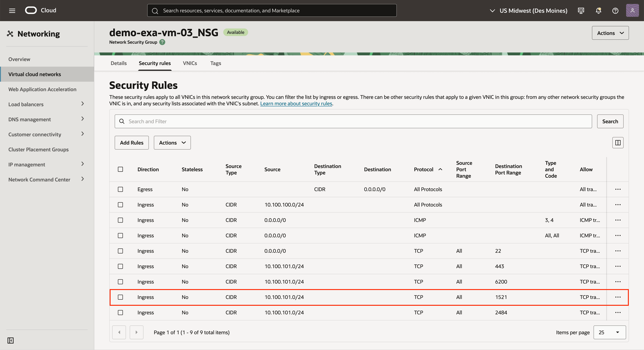
Task: Check the highlighted port 1521 rule
Action: click(121, 297)
